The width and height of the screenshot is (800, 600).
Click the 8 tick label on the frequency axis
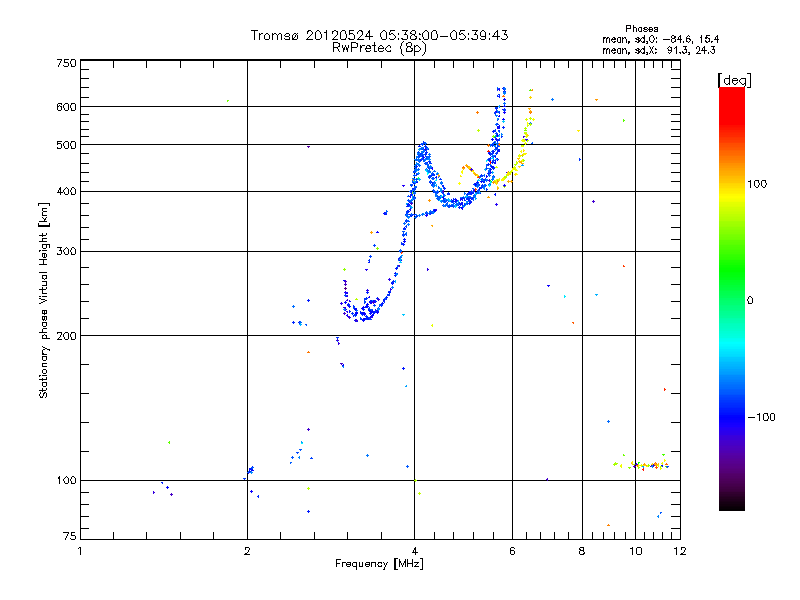pos(582,551)
